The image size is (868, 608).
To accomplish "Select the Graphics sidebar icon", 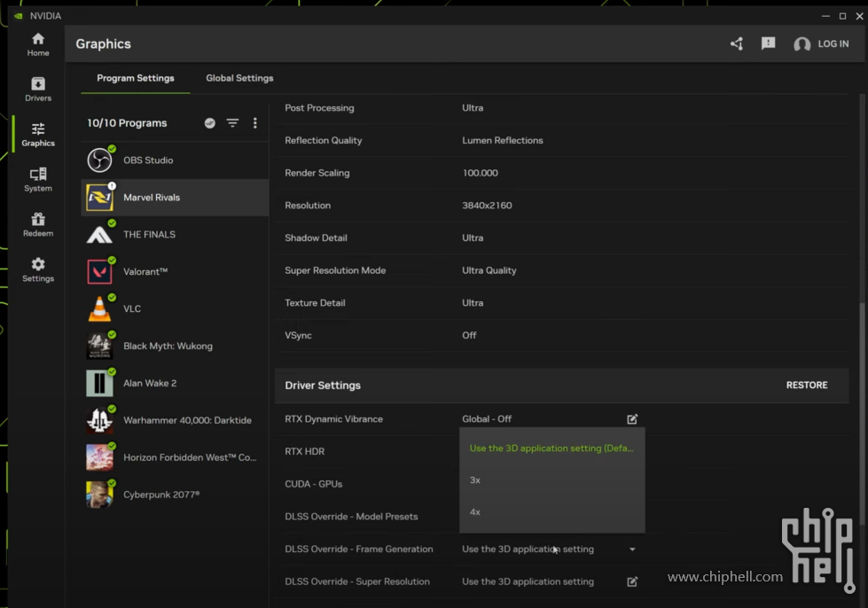I will point(37,135).
